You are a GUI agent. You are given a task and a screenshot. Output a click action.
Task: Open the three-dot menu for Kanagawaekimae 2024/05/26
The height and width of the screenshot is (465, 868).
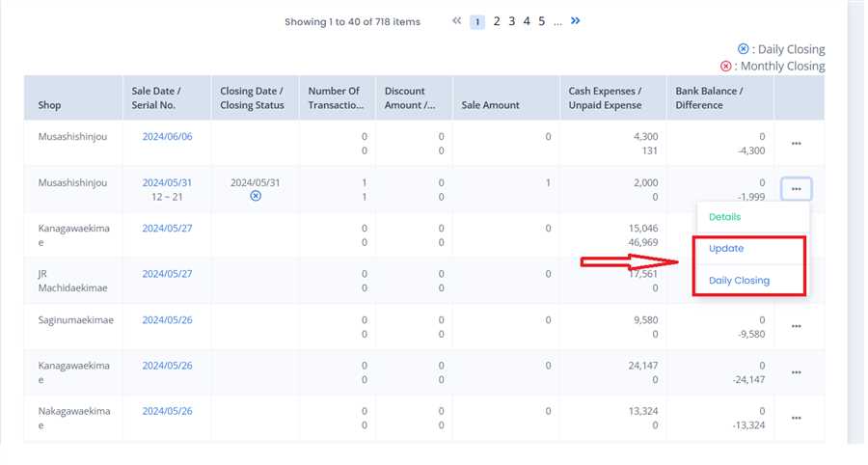click(796, 372)
